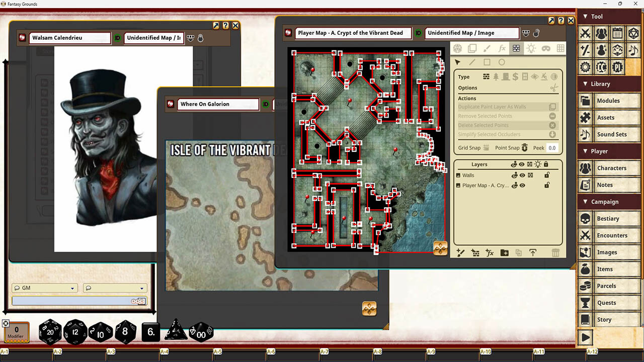Open the Calendar tool in the sidebar
This screenshot has height=362, width=644.
tap(617, 34)
